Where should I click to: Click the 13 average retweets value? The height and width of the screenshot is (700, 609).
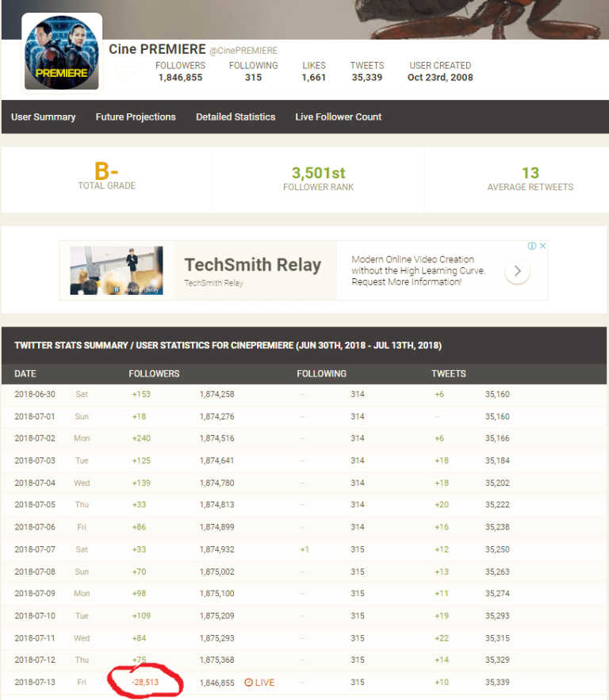tap(530, 173)
